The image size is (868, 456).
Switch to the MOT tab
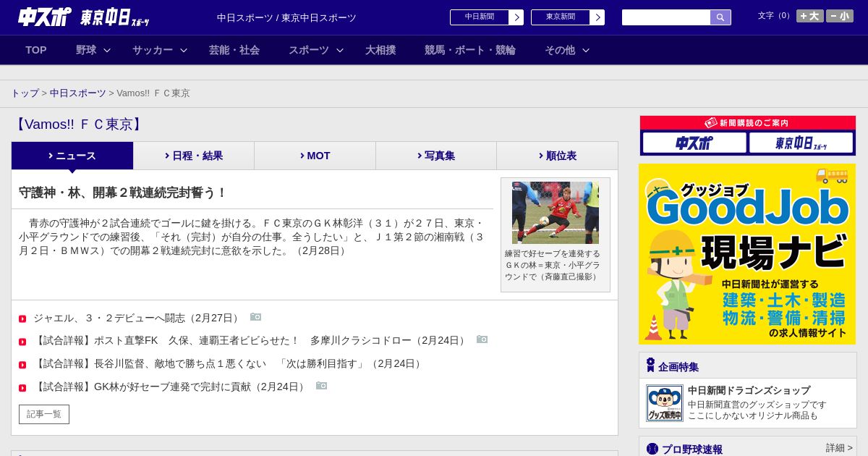click(x=315, y=156)
